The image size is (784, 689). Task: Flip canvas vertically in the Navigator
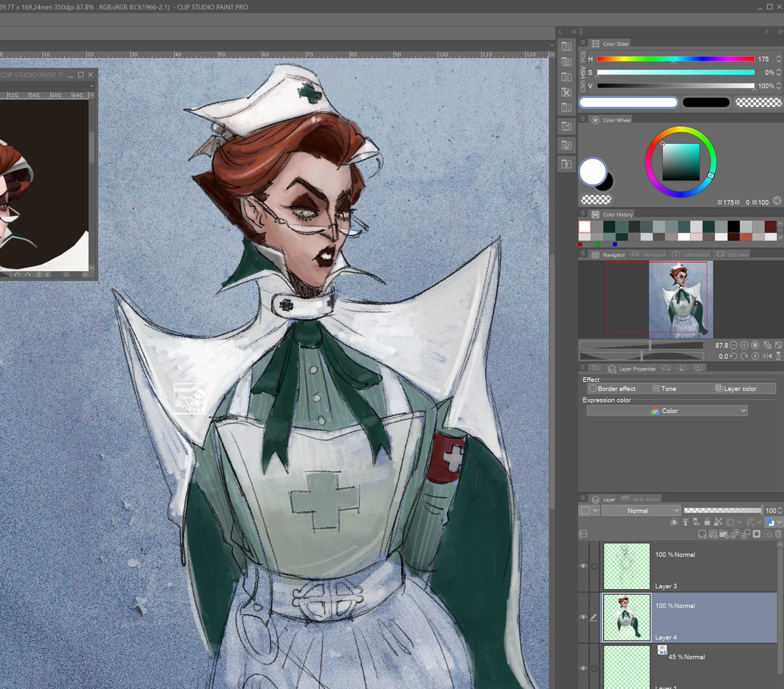coord(778,356)
